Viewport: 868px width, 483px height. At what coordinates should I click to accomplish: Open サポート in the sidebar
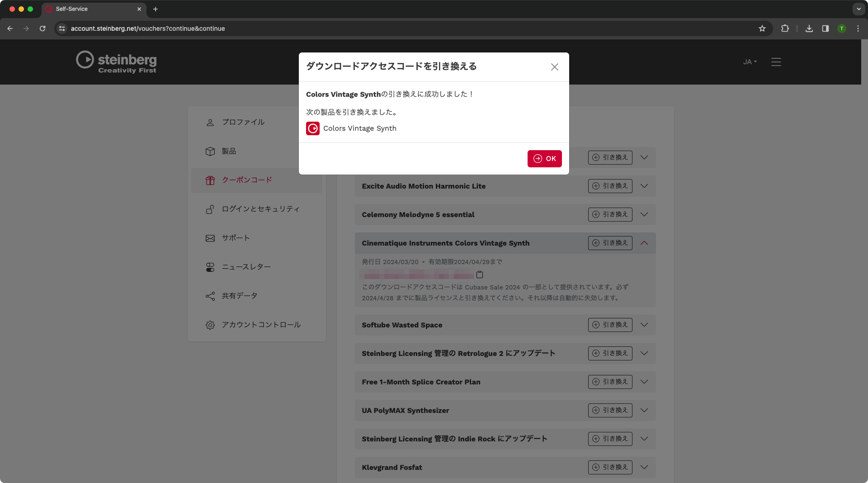click(257, 238)
